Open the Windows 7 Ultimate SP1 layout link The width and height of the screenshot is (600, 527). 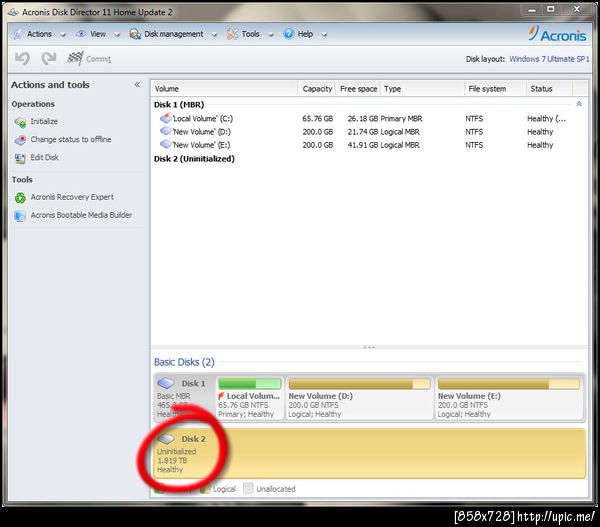coord(549,59)
